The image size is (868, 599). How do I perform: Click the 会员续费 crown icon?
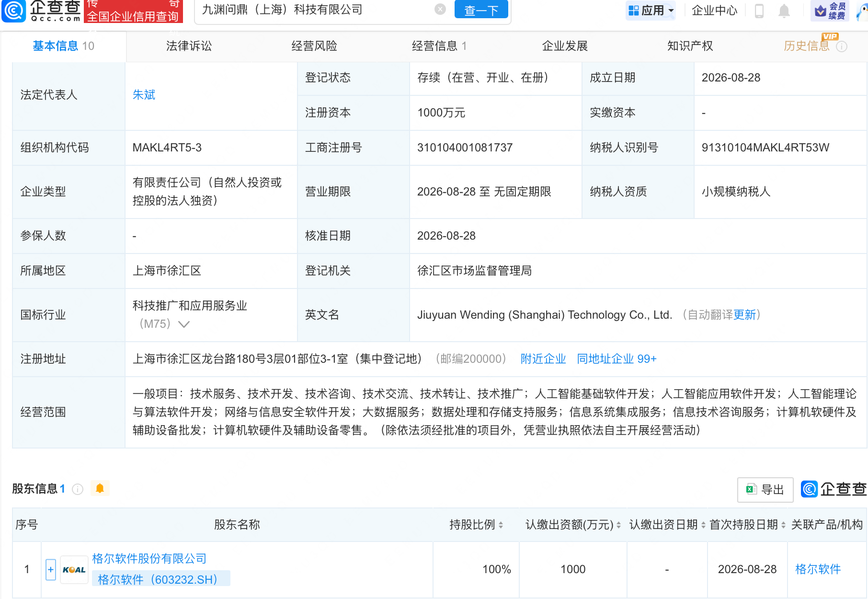[x=830, y=11]
